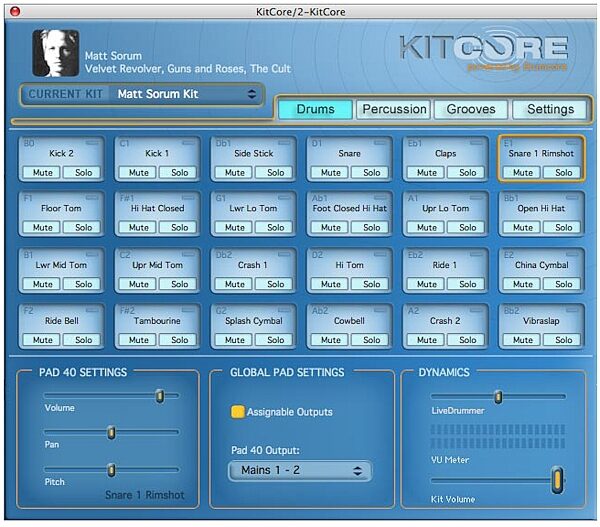
Task: Mute the Splash Cymbal pad
Action: click(235, 340)
